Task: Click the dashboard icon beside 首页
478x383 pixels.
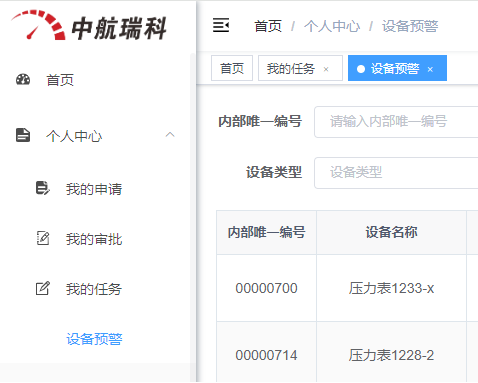Action: click(23, 80)
